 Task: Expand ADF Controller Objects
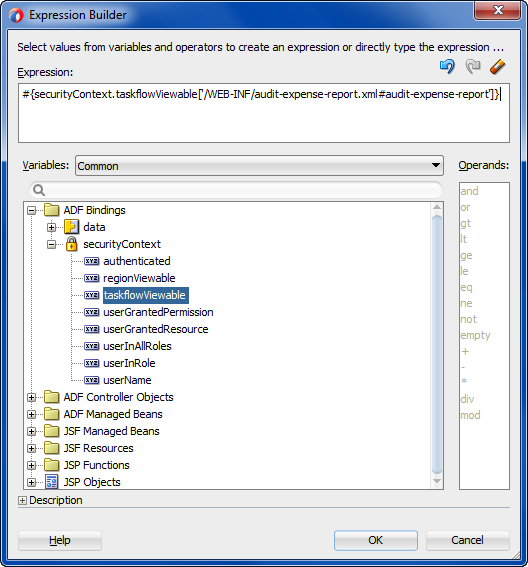tap(31, 397)
